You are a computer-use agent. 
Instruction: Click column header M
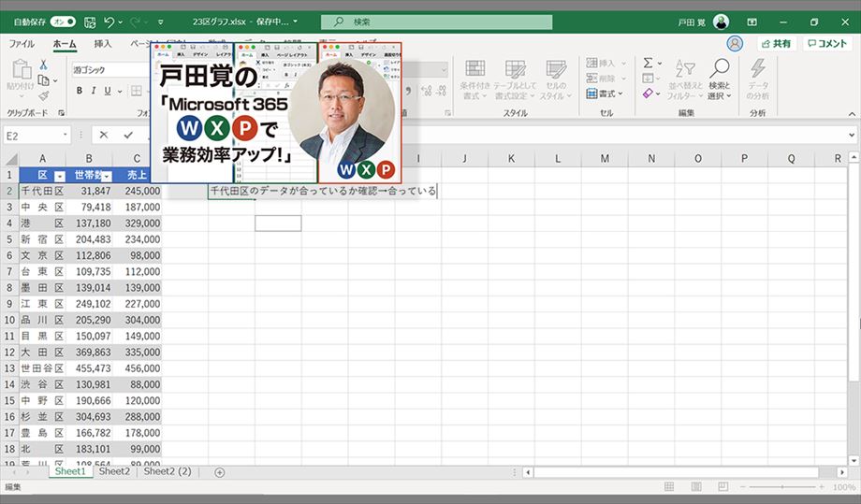tap(605, 159)
